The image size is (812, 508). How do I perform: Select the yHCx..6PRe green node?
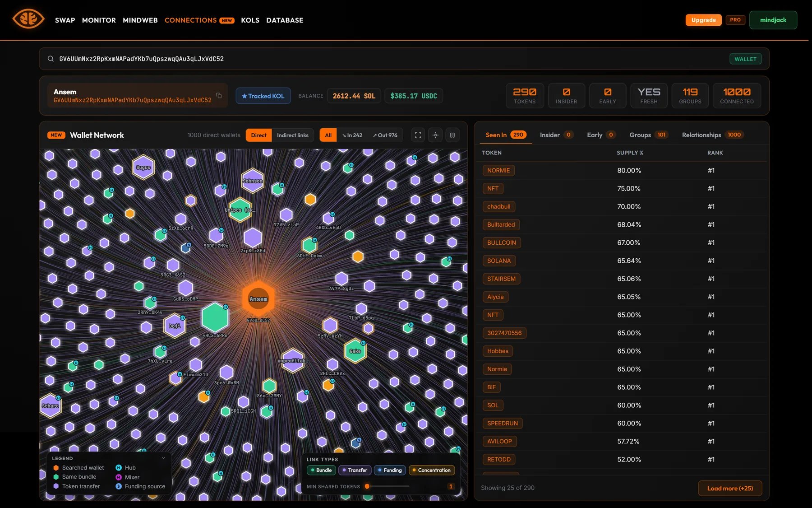click(215, 317)
